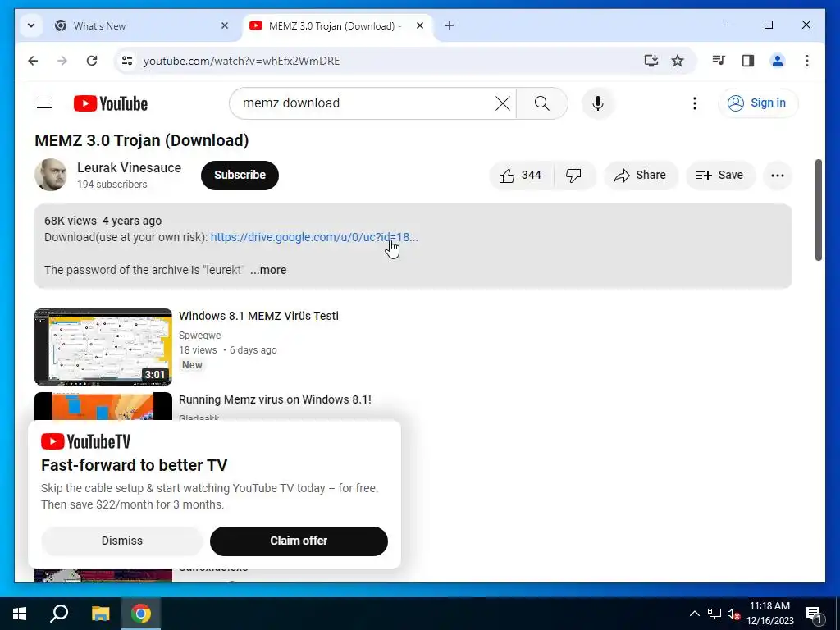Show hidden system tray icons
This screenshot has width=840, height=630.
pos(694,614)
